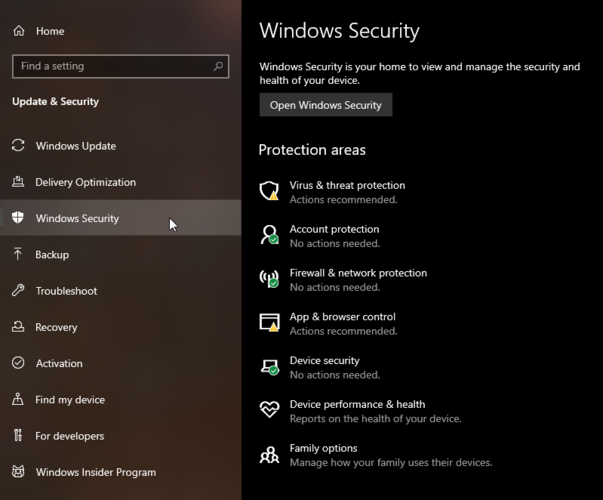Click 'No actions needed.' under Firewall & network protection
This screenshot has height=500, width=603.
335,287
